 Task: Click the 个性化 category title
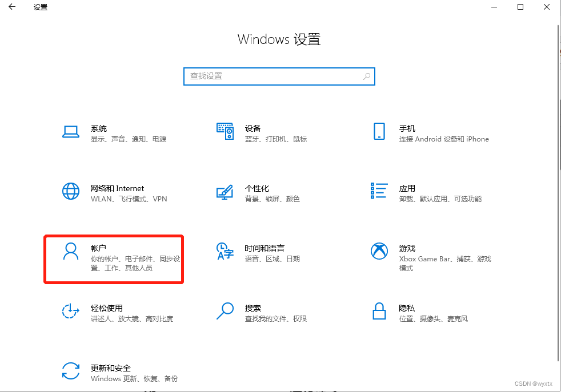click(257, 188)
